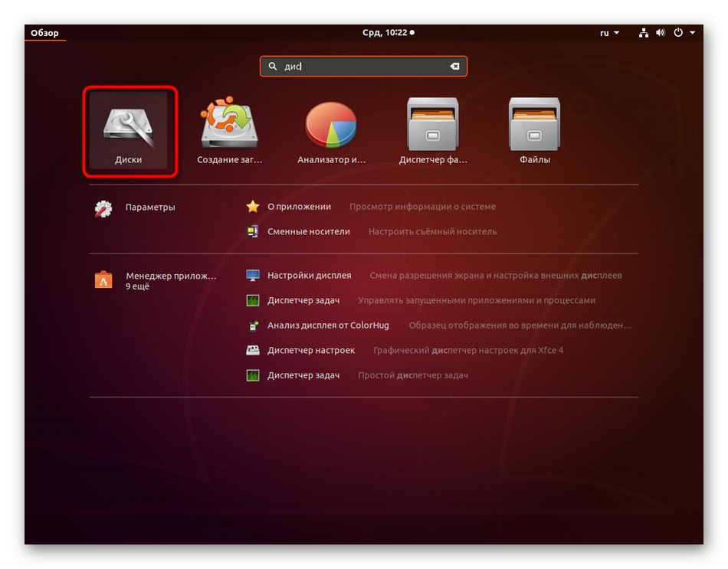Click the magnifier icon in search box
Viewport: 728px width, 569px height.
pyautogui.click(x=273, y=67)
